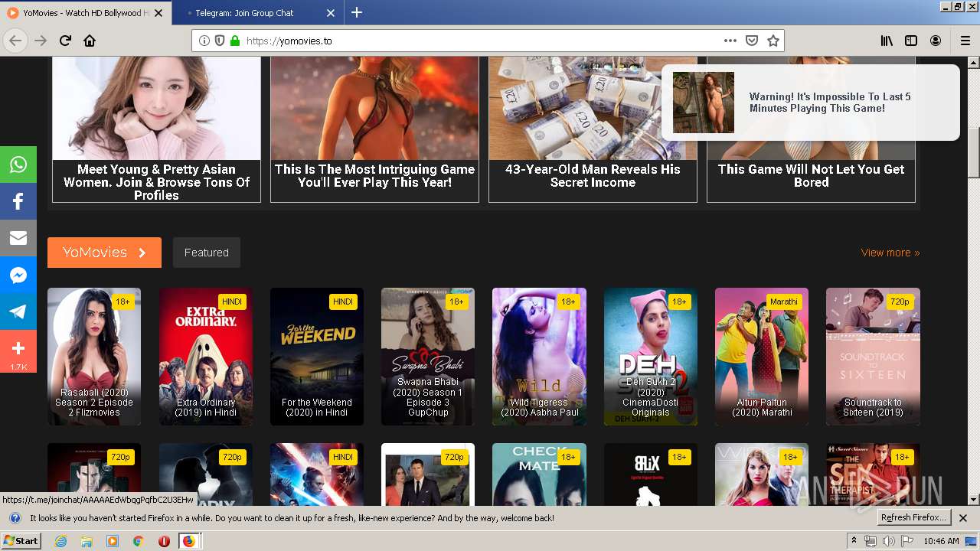The height and width of the screenshot is (551, 980).
Task: Reload the current page
Action: click(x=66, y=41)
